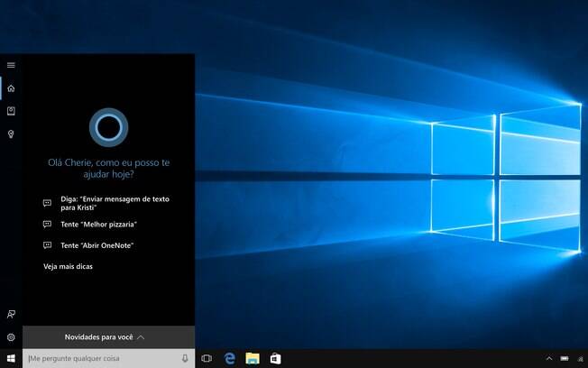Click chat icon beside 'Abrir OneNote' tip
This screenshot has height=368, width=588.
pos(47,245)
